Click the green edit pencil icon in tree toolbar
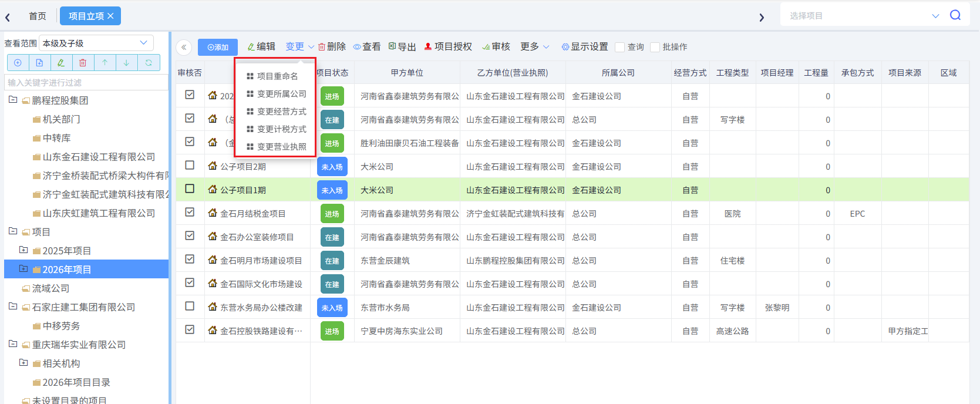 pyautogui.click(x=61, y=63)
